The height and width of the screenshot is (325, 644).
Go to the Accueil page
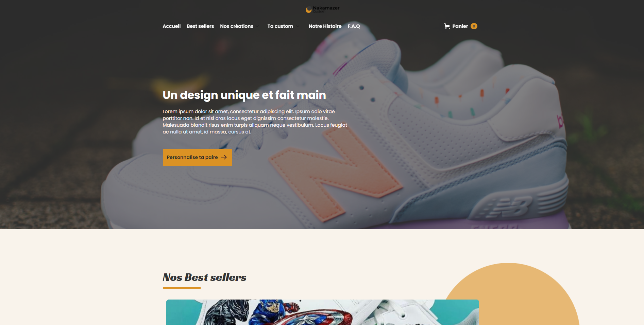tap(171, 26)
